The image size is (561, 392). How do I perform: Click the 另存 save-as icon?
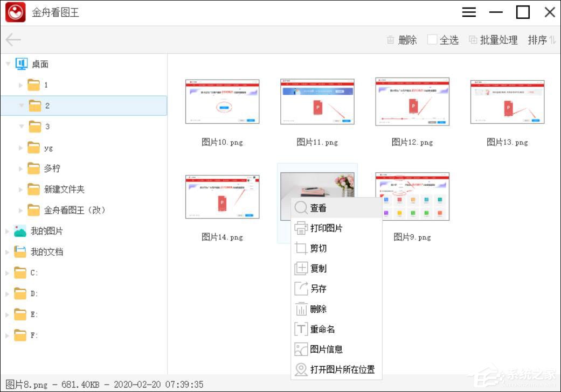coord(301,289)
